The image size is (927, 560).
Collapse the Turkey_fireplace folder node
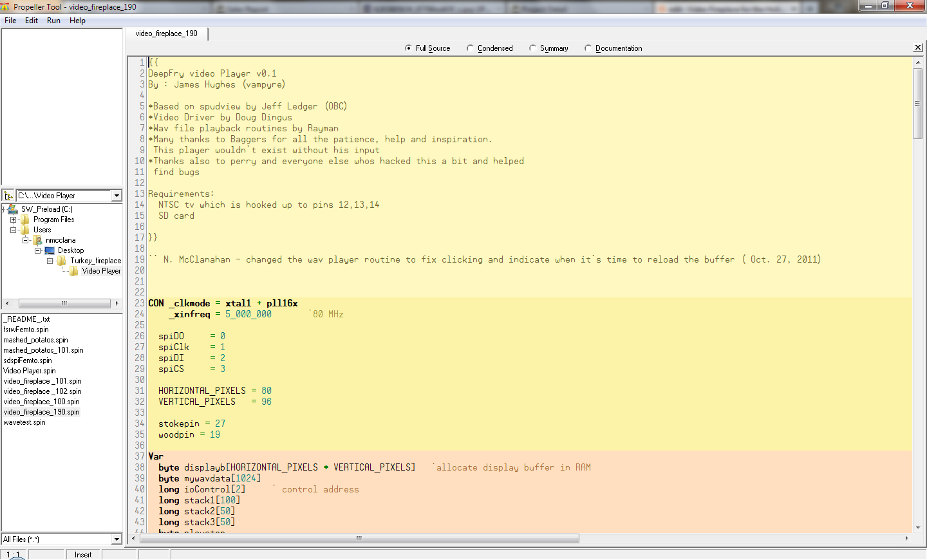50,261
